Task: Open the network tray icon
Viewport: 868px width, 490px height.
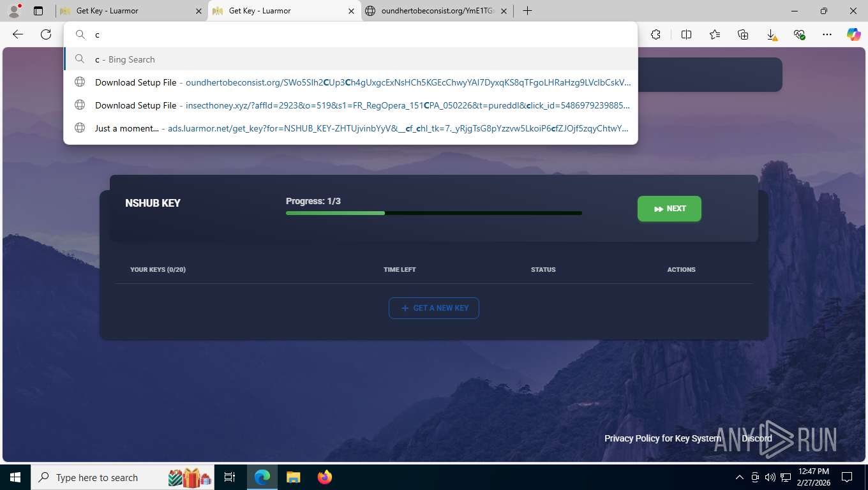Action: pos(786,477)
